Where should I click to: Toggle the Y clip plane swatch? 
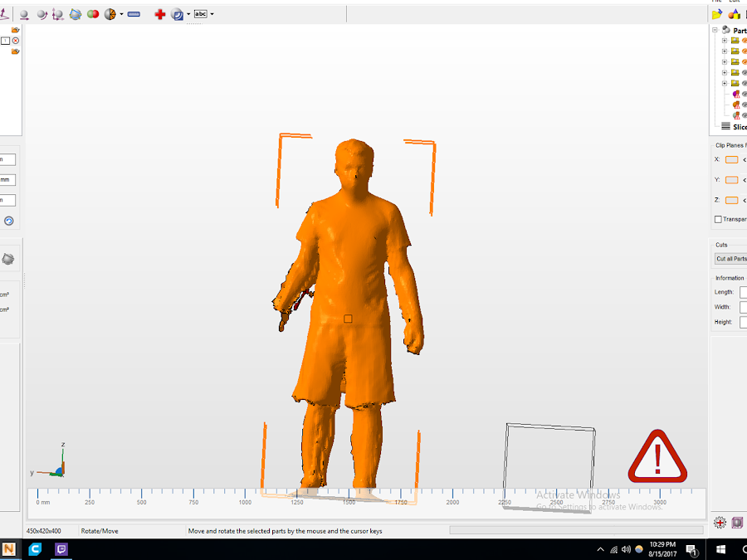731,179
